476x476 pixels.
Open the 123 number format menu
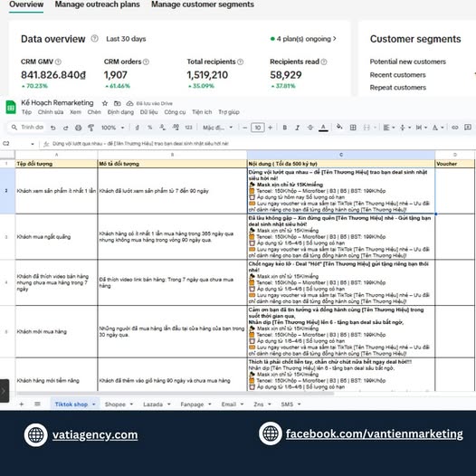188,128
